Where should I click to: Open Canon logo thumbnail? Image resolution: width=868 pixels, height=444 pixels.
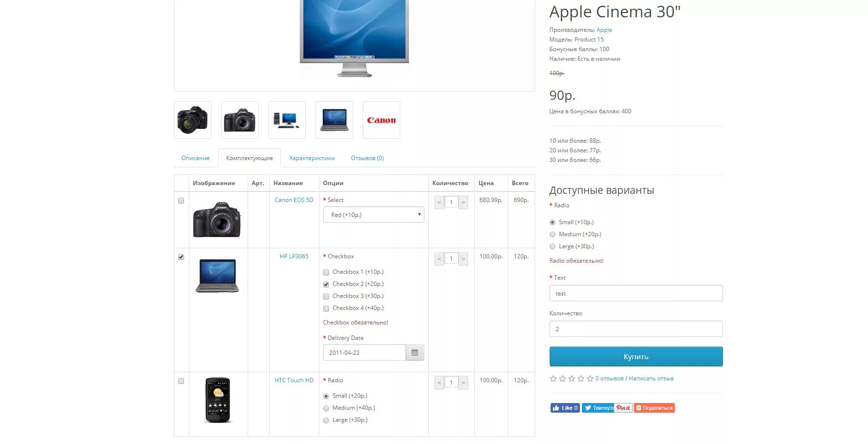[x=381, y=120]
